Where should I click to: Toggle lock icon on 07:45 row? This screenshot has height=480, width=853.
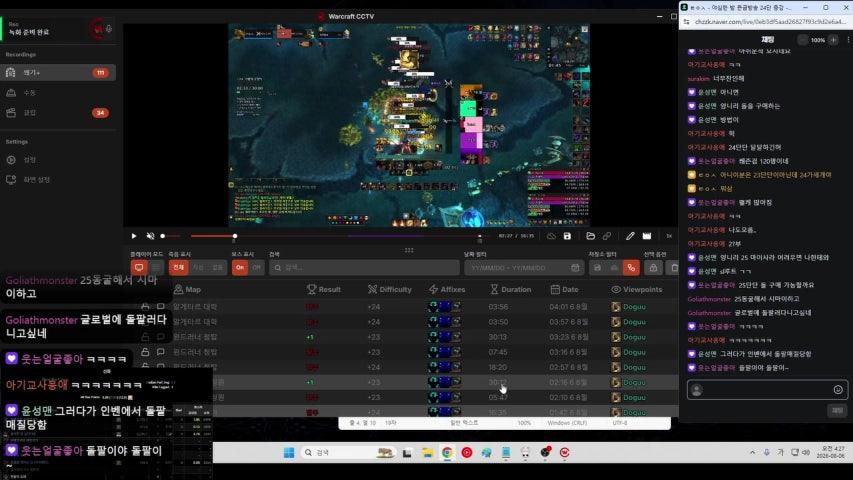point(145,352)
